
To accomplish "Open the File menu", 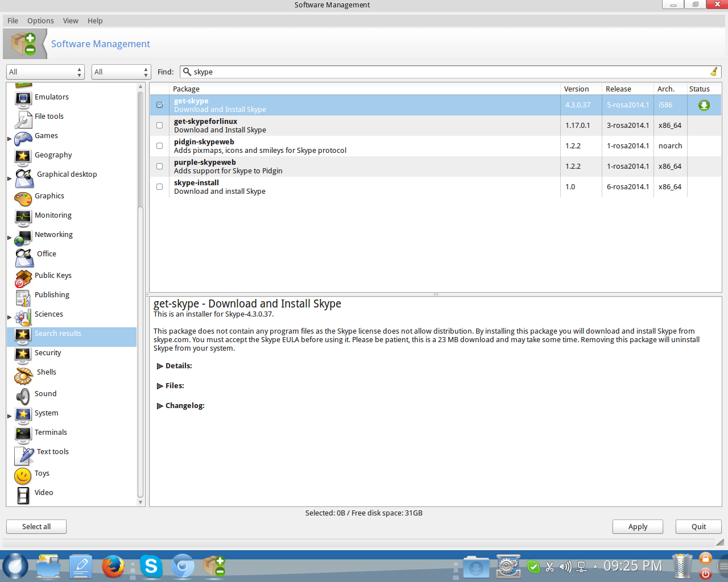I will 13,21.
